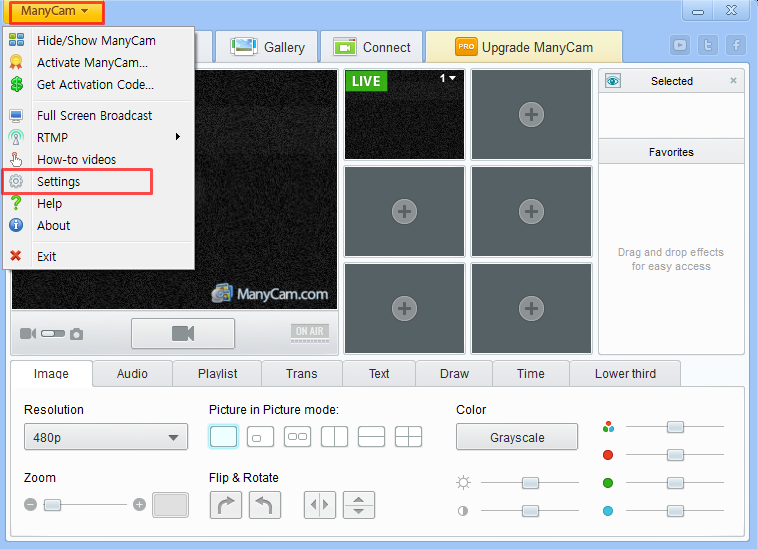Switch to the Draw tab
This screenshot has width=758, height=550.
(454, 374)
